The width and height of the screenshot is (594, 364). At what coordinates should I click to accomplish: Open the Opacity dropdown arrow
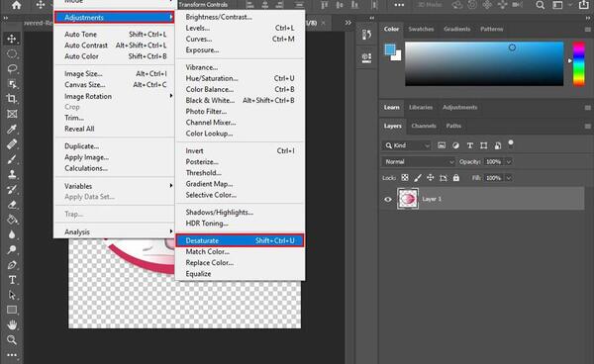[509, 162]
